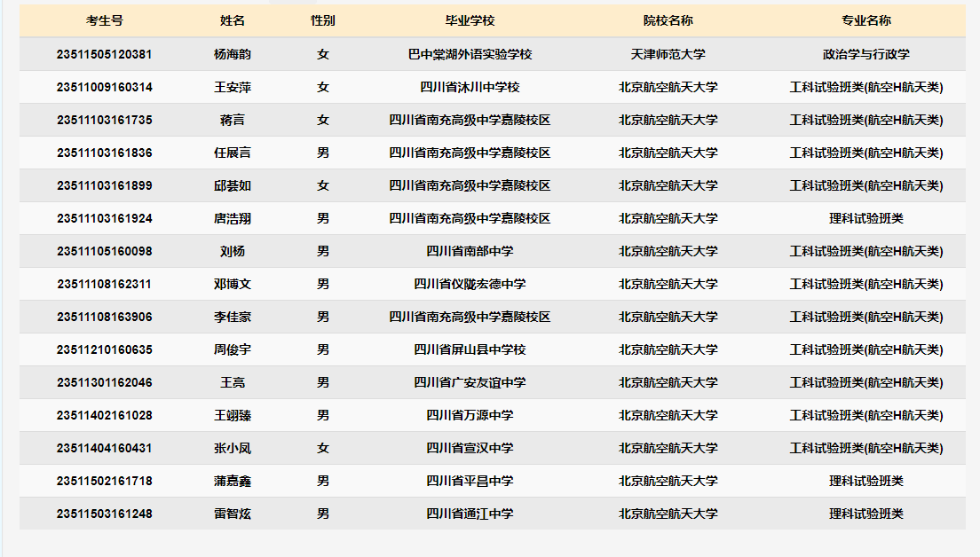Click 邓博文's 北京航空航天大学 cell
The height and width of the screenshot is (557, 980).
tap(668, 284)
